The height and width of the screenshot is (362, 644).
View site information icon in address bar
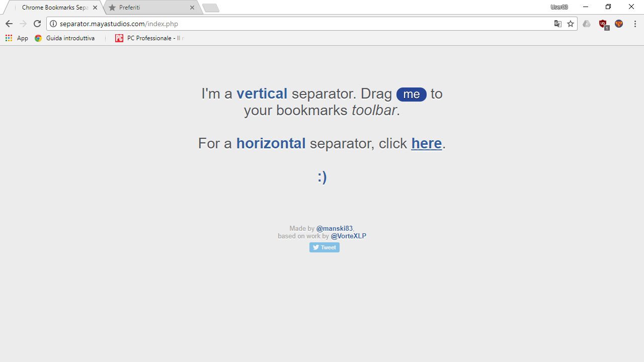53,24
